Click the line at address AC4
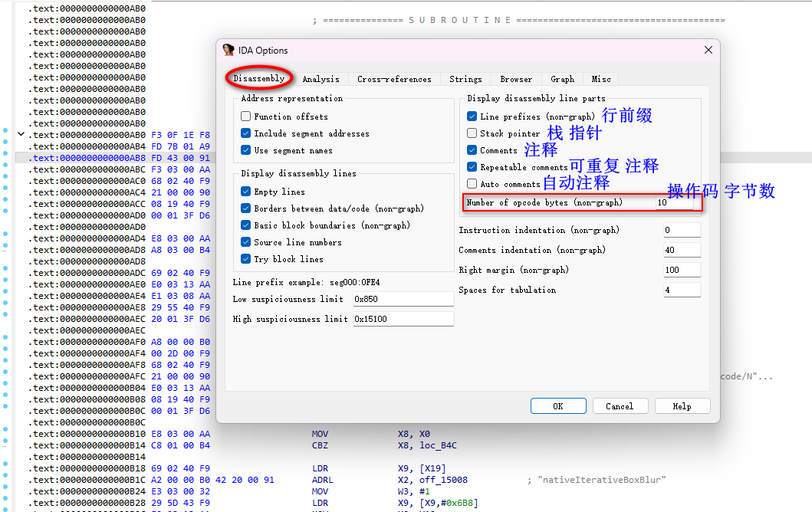 (119, 192)
